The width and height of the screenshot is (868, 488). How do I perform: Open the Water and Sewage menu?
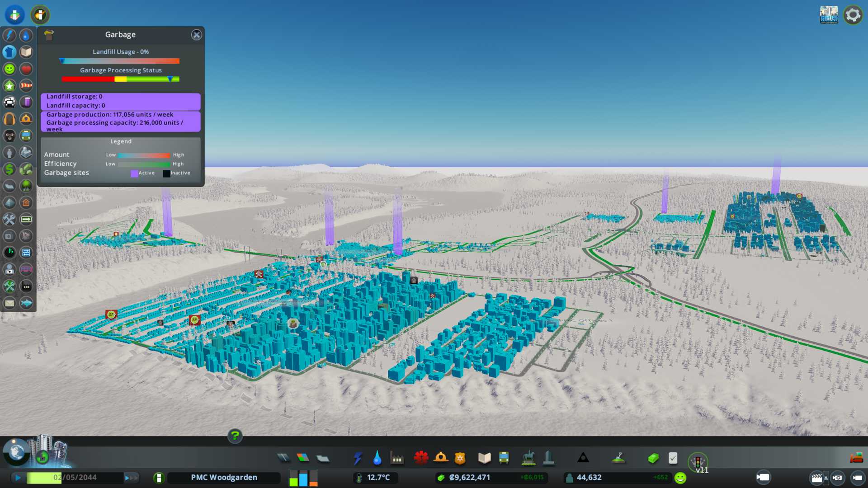(x=377, y=458)
